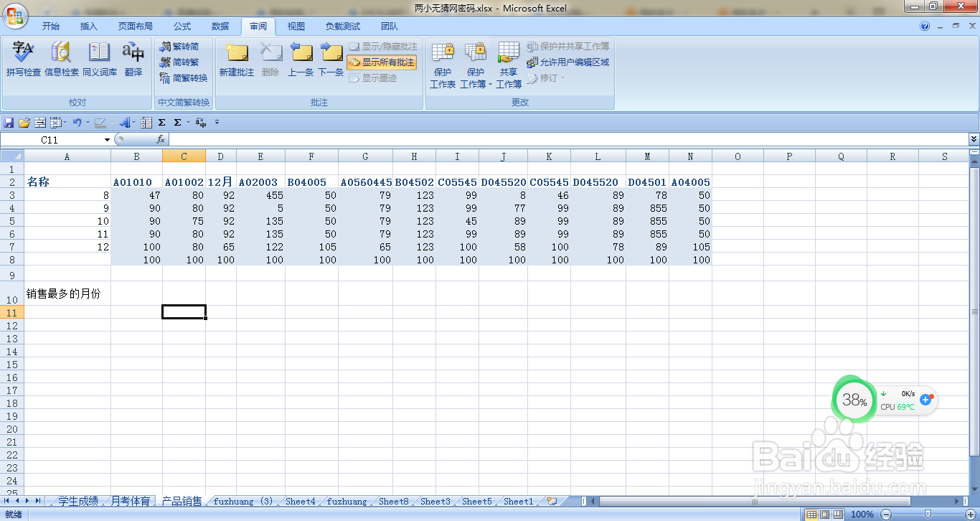
Task: Click 共享工作簿 share workbook
Action: (x=509, y=65)
